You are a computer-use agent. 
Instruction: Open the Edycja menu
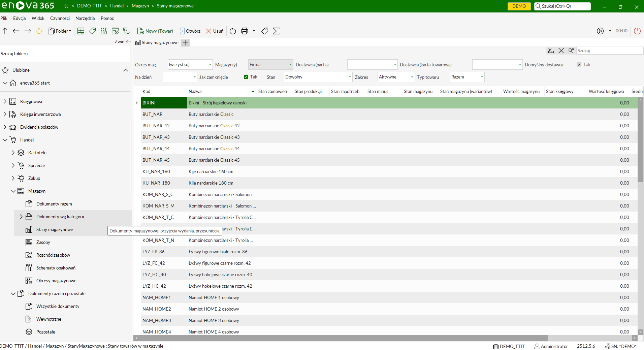(x=20, y=18)
